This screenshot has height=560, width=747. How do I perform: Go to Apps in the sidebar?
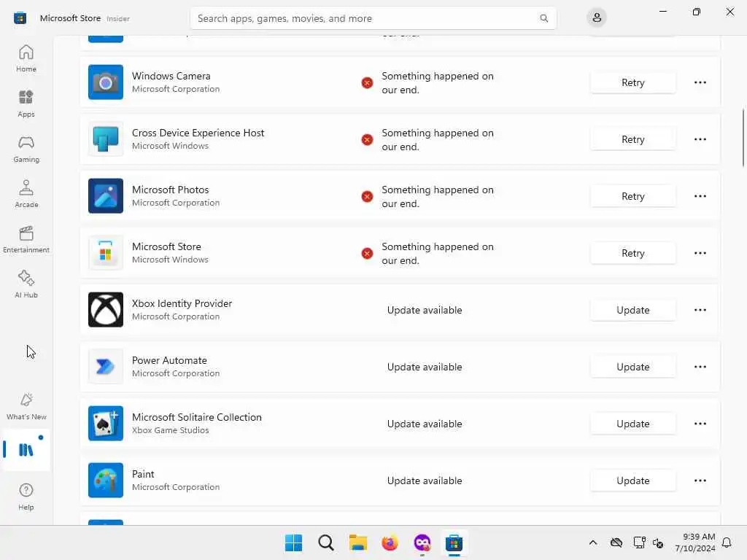pyautogui.click(x=26, y=104)
